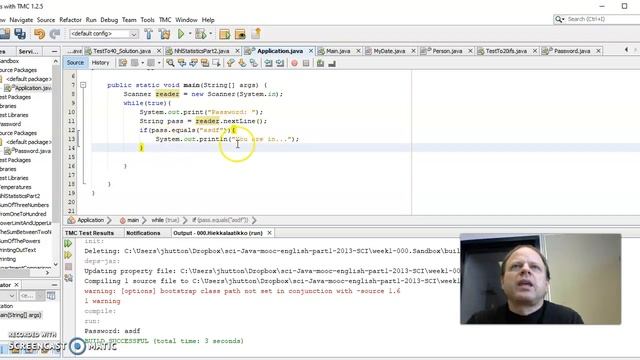The height and width of the screenshot is (360, 640).
Task: Open TMC Test Results tab
Action: [89, 233]
